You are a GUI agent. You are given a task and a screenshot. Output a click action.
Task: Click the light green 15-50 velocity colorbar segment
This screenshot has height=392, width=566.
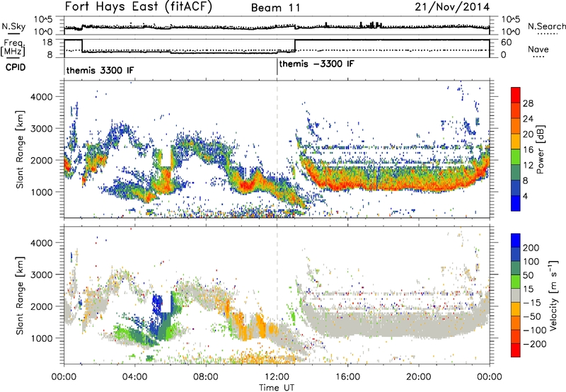click(516, 282)
